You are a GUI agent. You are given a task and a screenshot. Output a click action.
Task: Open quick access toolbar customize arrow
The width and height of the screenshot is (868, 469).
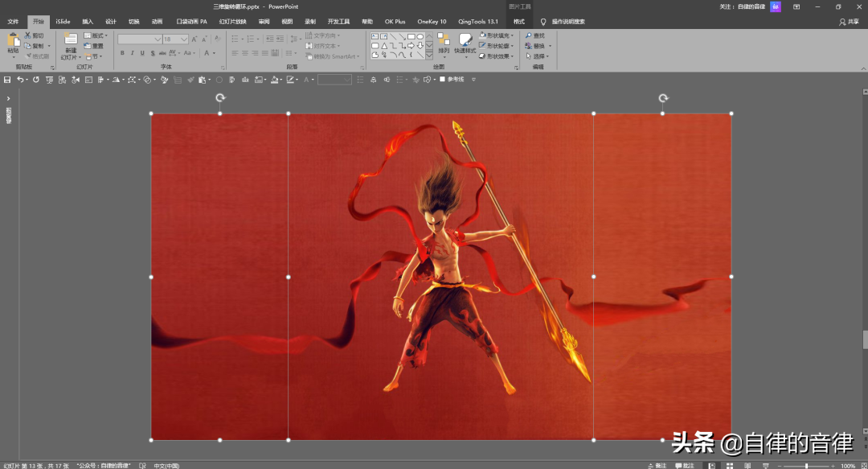tap(473, 80)
